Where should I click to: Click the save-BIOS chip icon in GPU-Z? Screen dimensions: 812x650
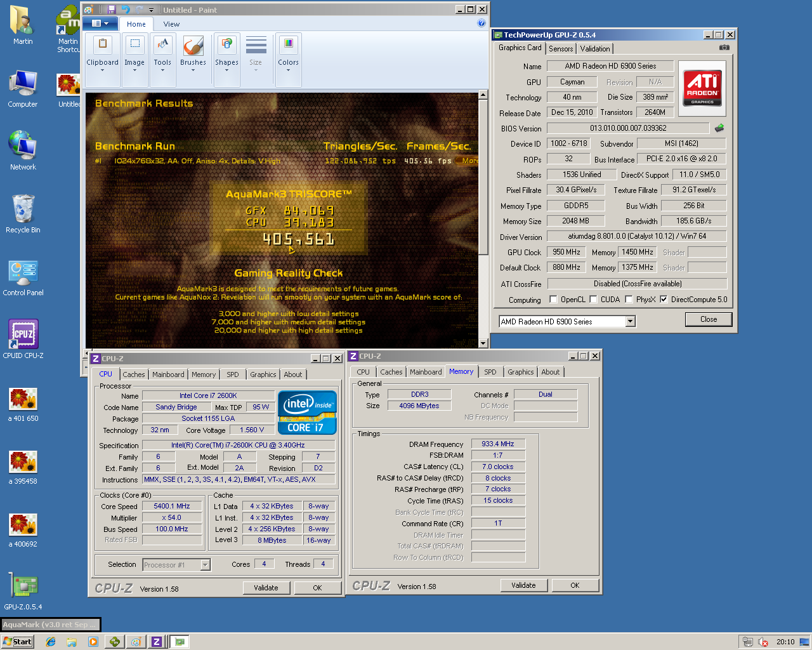(719, 128)
